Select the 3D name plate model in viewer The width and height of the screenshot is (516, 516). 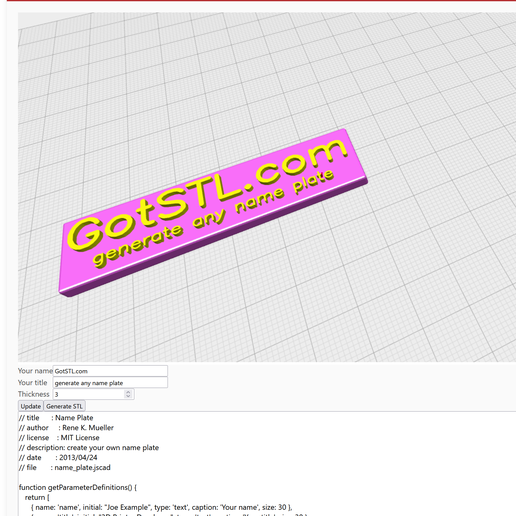point(213,213)
